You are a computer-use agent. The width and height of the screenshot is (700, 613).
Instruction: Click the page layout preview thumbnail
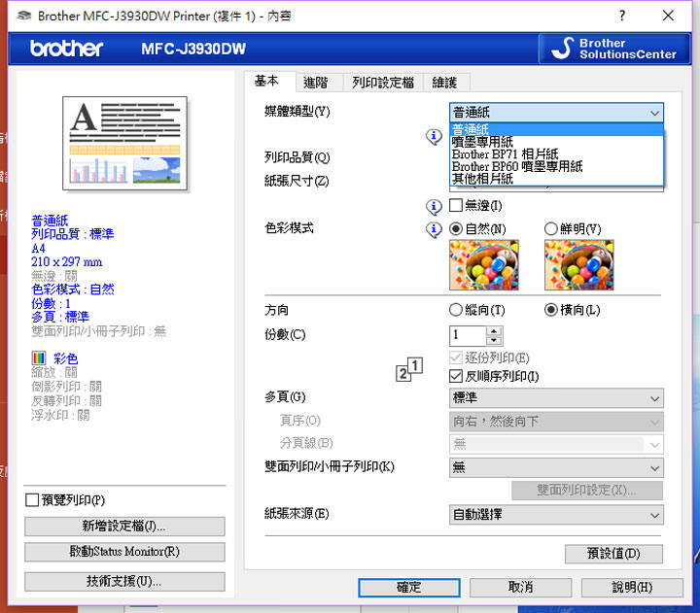click(124, 143)
